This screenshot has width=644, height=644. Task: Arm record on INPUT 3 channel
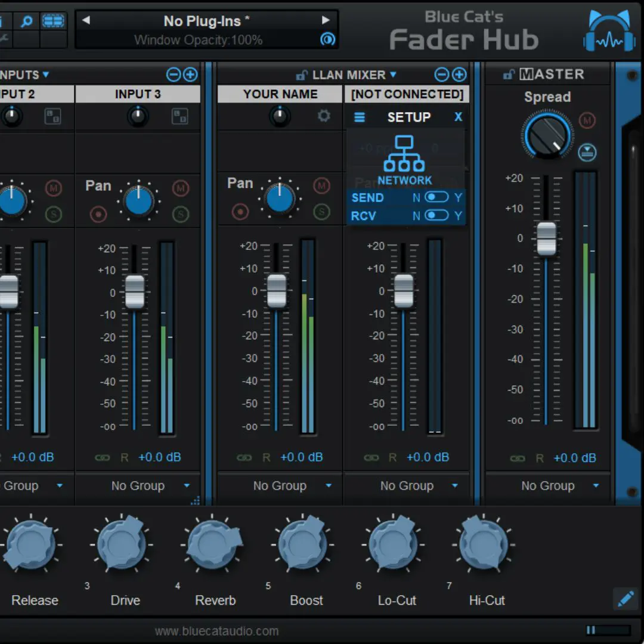(x=98, y=214)
